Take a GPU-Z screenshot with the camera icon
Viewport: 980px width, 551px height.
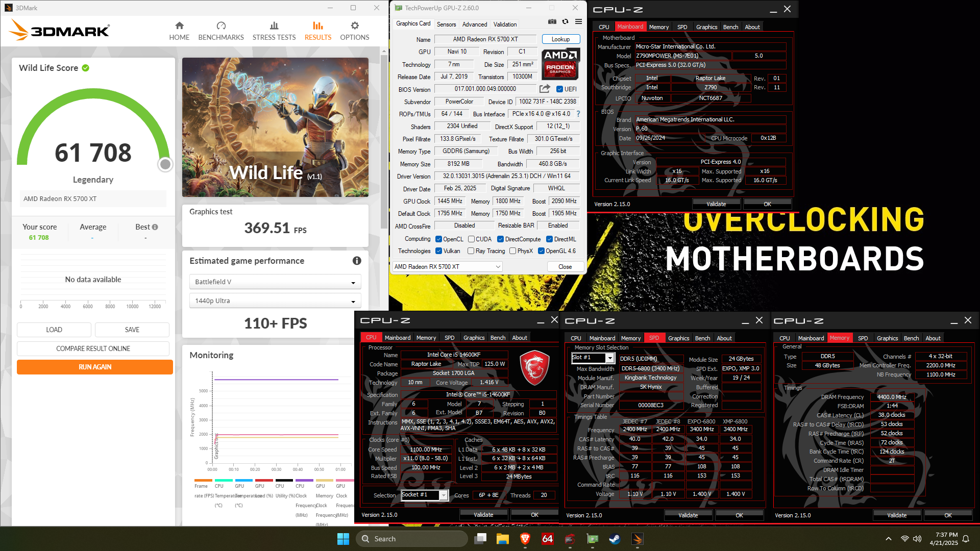(552, 21)
